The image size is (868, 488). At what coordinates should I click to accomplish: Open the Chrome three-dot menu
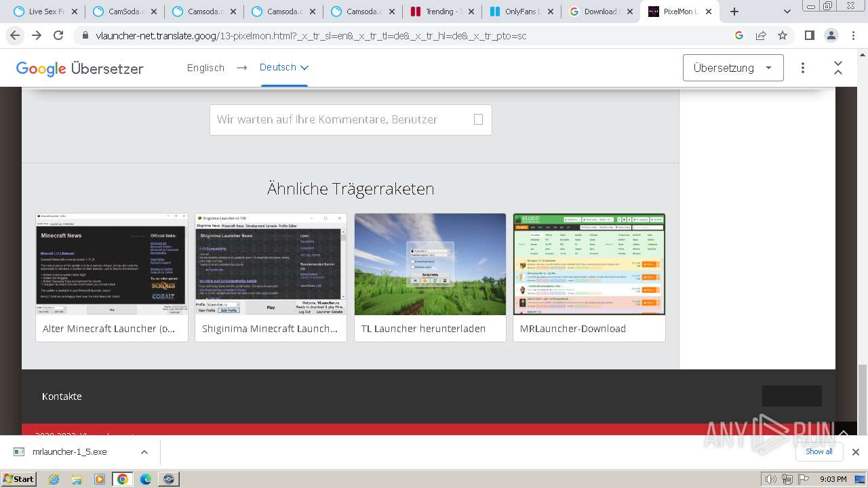(852, 35)
